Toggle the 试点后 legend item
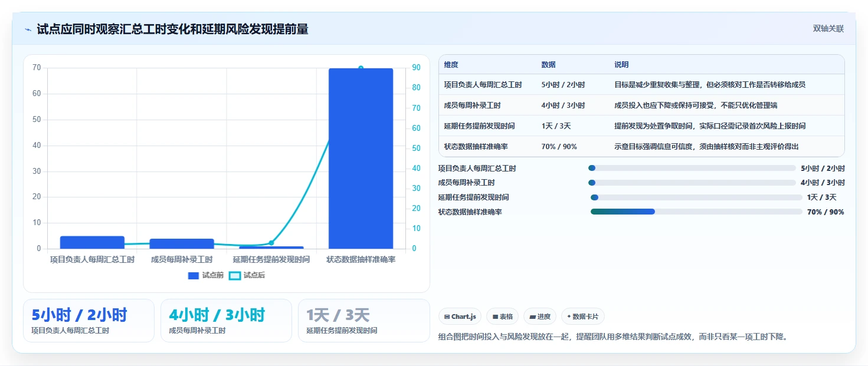 pos(247,275)
